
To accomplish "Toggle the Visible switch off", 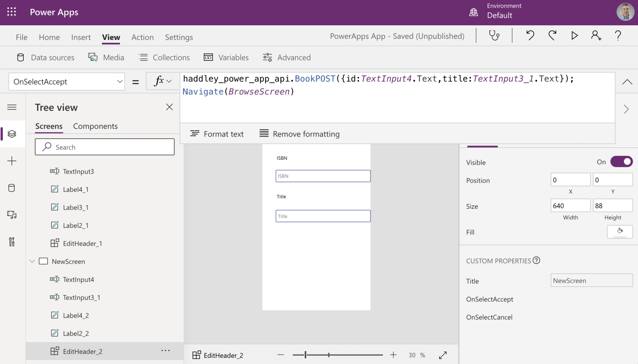I will click(621, 162).
